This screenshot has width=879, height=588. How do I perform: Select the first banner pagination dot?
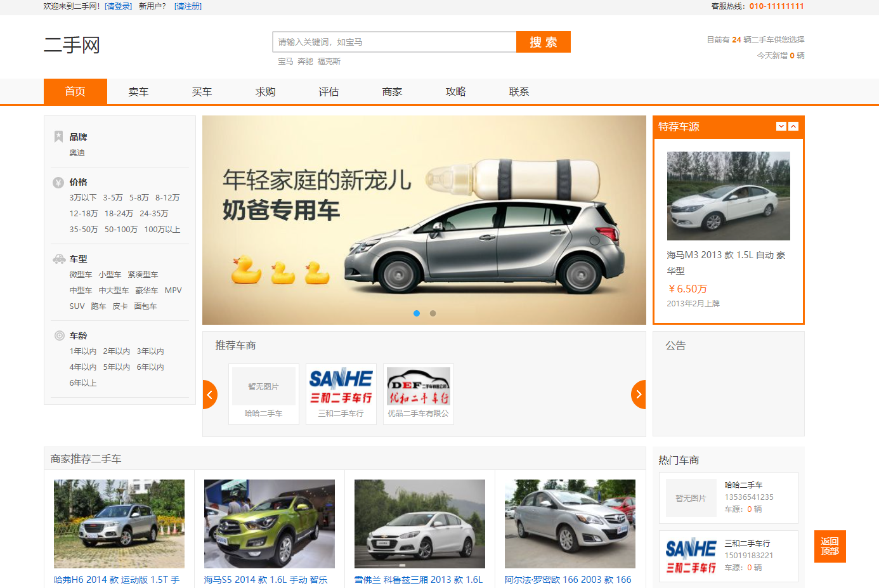(x=416, y=313)
